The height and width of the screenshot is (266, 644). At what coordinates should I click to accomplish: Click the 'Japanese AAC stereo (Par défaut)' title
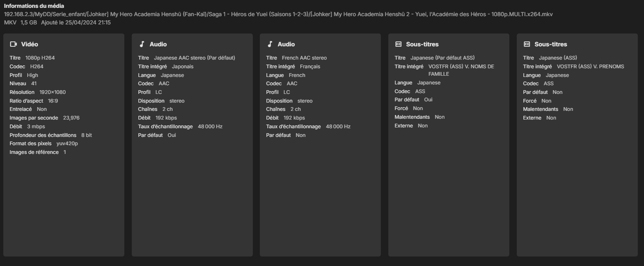[x=194, y=58]
